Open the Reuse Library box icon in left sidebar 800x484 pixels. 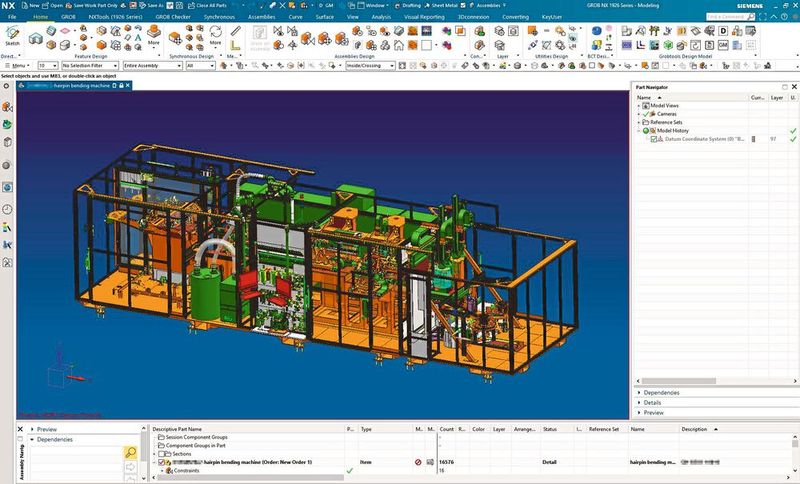click(7, 142)
